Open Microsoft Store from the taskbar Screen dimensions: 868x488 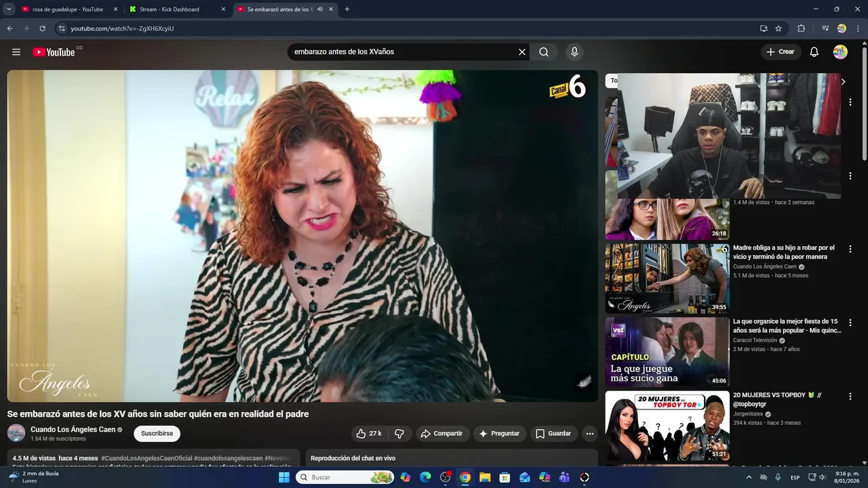pyautogui.click(x=505, y=477)
